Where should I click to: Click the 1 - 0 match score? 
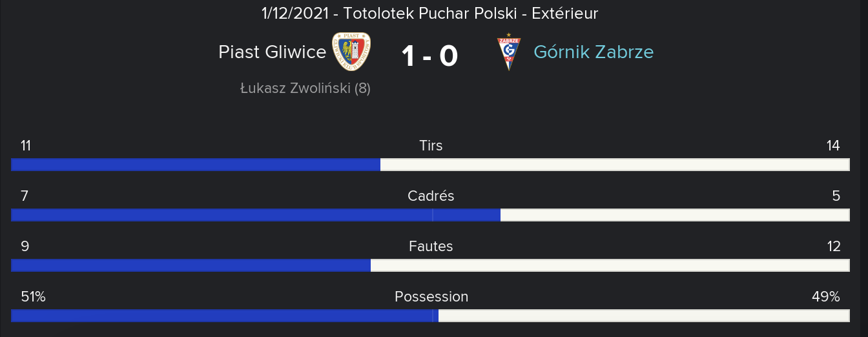[429, 56]
